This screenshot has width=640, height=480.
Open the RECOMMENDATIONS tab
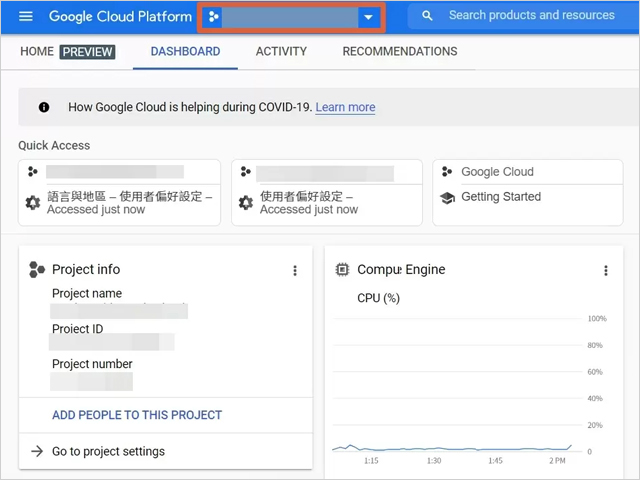399,52
